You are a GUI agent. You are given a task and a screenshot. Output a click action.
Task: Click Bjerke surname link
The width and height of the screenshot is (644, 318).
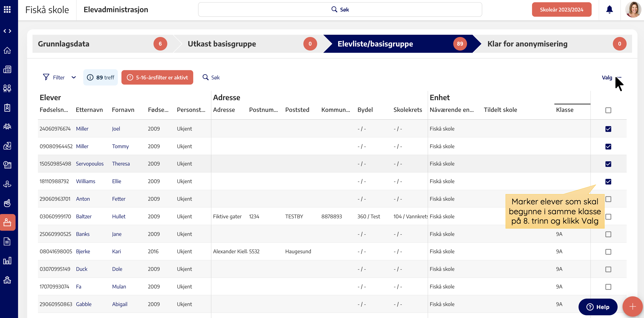pos(83,251)
